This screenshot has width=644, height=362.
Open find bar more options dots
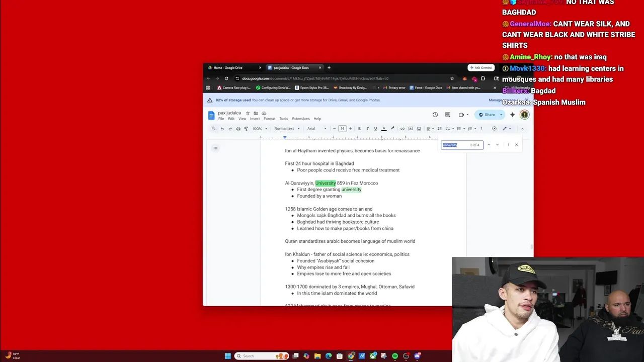(508, 145)
